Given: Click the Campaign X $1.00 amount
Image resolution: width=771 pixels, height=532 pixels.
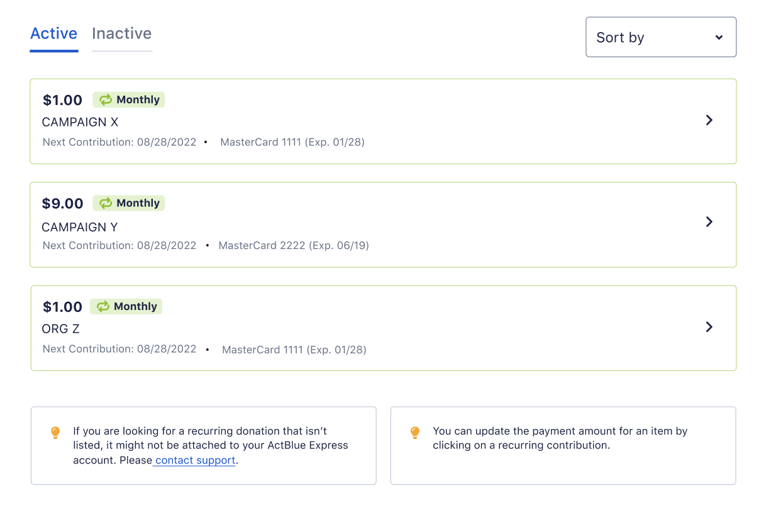Looking at the screenshot, I should pyautogui.click(x=63, y=100).
